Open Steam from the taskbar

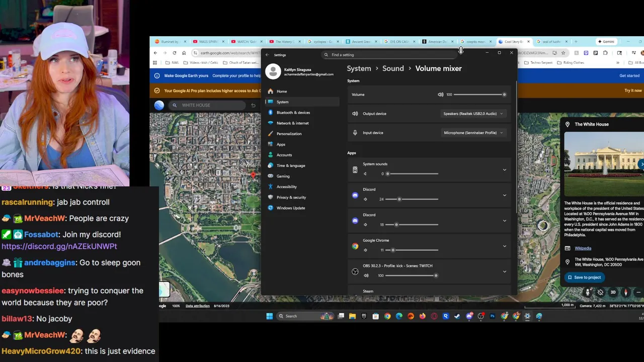(x=457, y=316)
